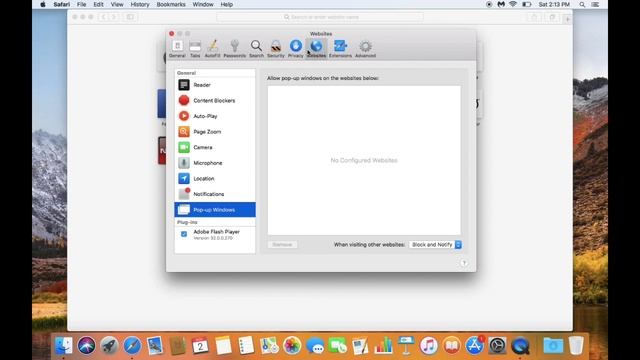Open Calendar from the Dock
This screenshot has height=360, width=640.
point(200,346)
